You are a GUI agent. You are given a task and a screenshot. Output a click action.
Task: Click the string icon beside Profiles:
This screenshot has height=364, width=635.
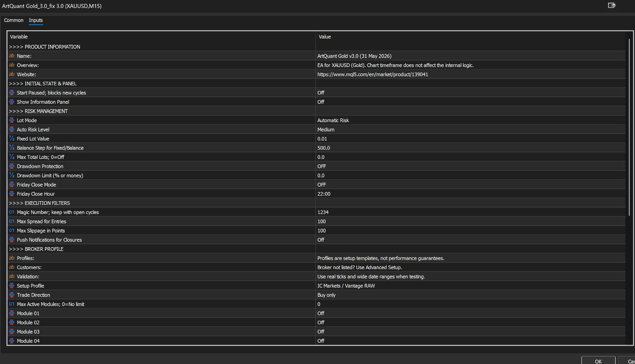pyautogui.click(x=12, y=258)
